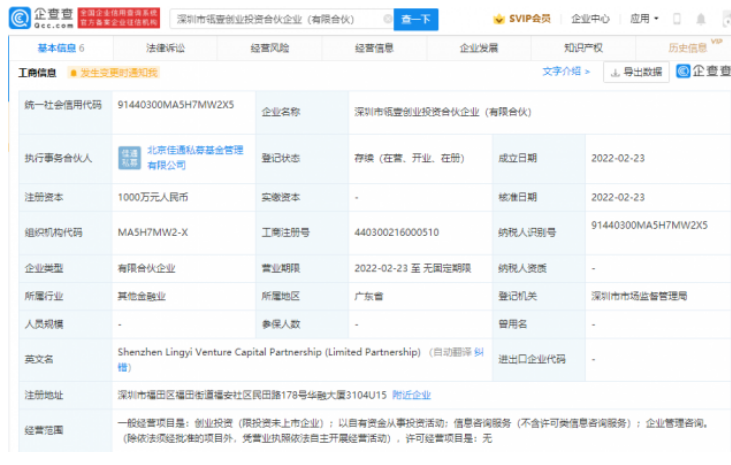Select the 有限合伙企业 type value
The width and height of the screenshot is (731, 465).
(x=146, y=268)
